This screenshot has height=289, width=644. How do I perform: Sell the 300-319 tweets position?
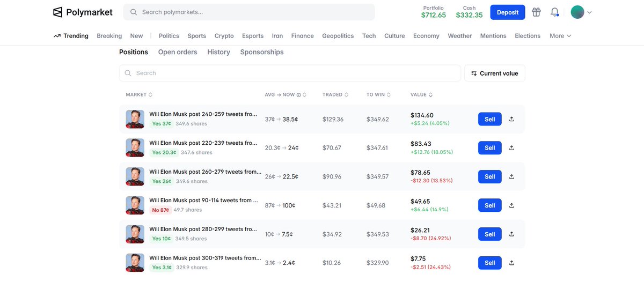coord(490,263)
